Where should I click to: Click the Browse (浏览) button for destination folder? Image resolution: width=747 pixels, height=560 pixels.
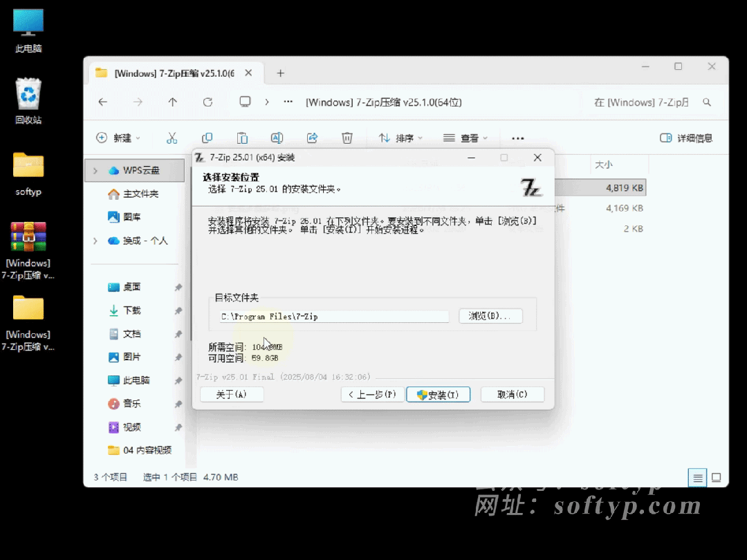click(x=490, y=316)
